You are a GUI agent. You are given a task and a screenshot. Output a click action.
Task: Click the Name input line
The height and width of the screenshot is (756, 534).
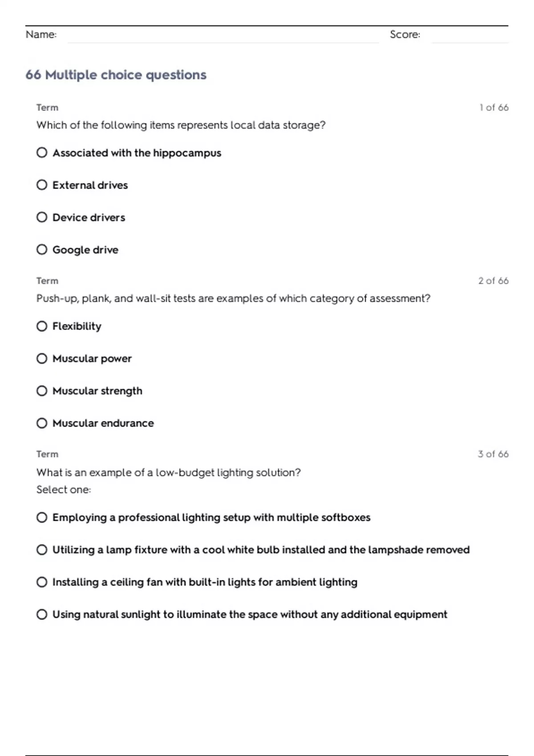point(223,36)
